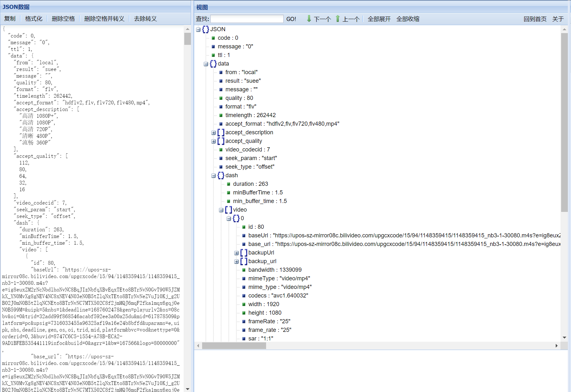571x392 pixels.
Task: Click the bracket icon of video node
Action: (x=229, y=210)
